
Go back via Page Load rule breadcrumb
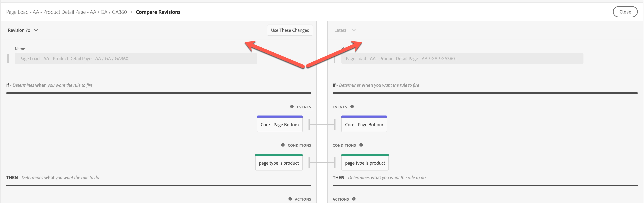[x=66, y=12]
